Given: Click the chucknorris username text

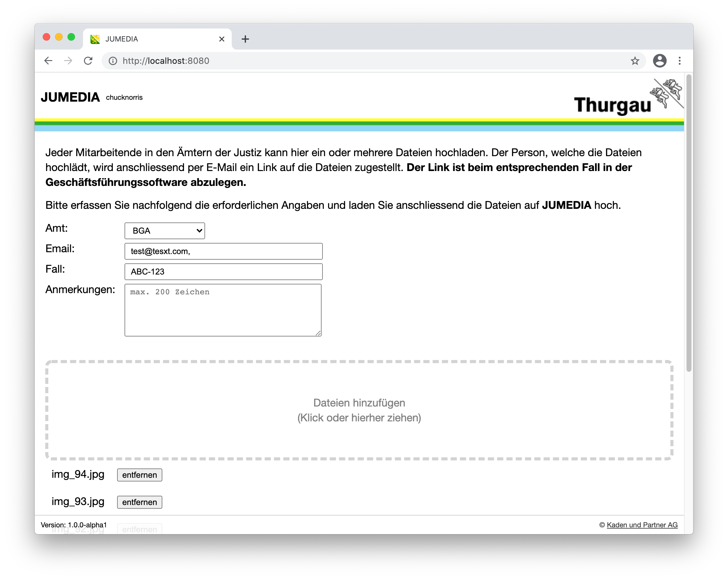Looking at the screenshot, I should click(124, 98).
